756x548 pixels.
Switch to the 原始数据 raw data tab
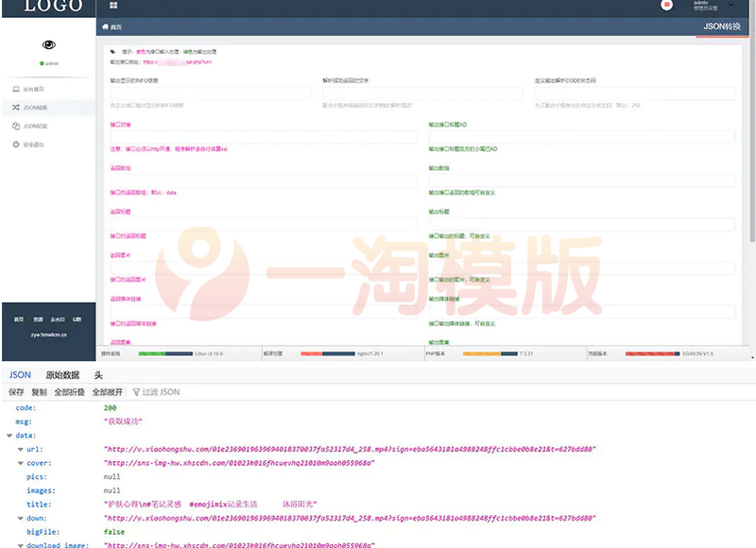point(62,375)
